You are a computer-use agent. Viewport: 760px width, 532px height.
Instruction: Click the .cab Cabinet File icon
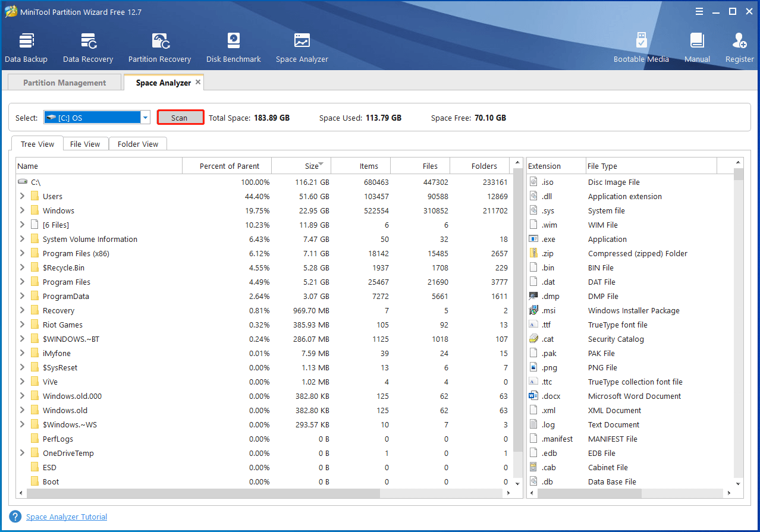(533, 467)
